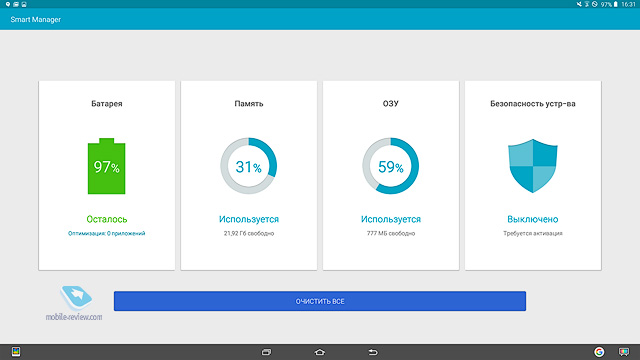Go to home via navigation bar
640x360 pixels.
[x=320, y=352]
